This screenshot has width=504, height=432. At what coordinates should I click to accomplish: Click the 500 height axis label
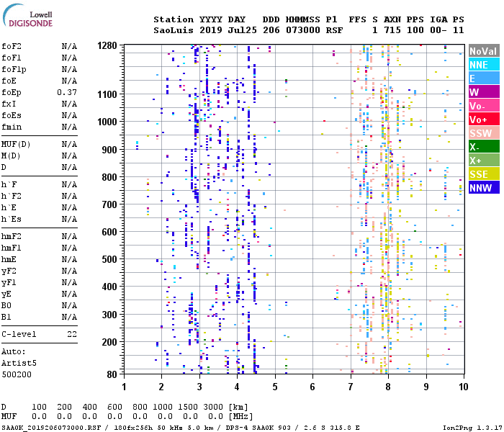109,259
